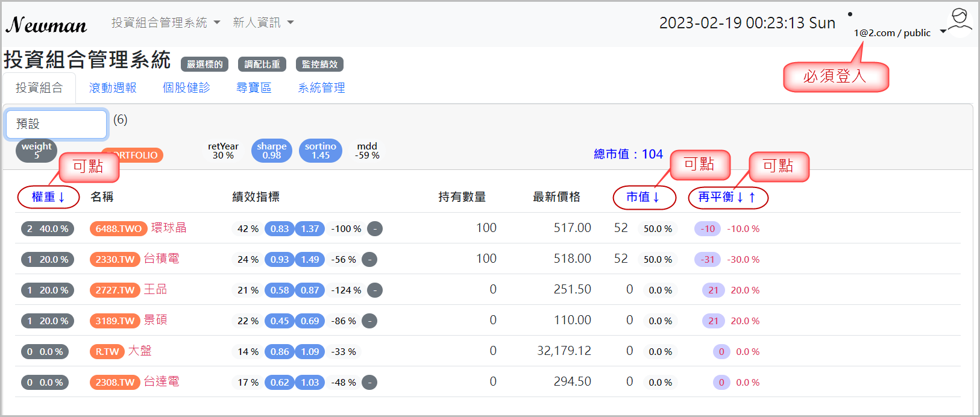
Task: Click the minus badge in 2727.TW row
Action: click(x=375, y=290)
